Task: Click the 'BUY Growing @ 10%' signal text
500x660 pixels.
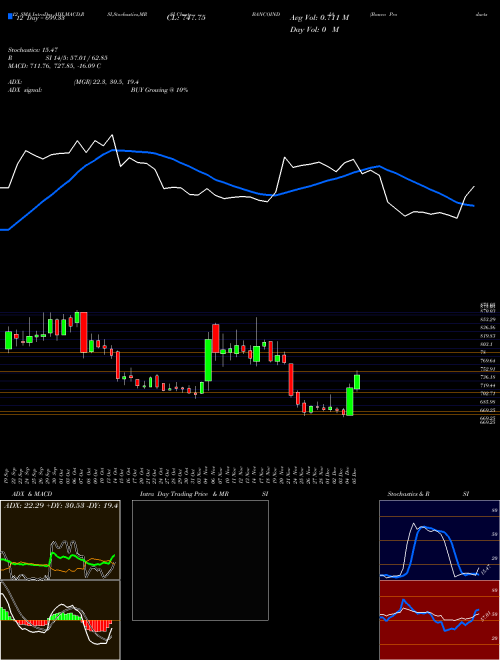Action: tap(159, 90)
